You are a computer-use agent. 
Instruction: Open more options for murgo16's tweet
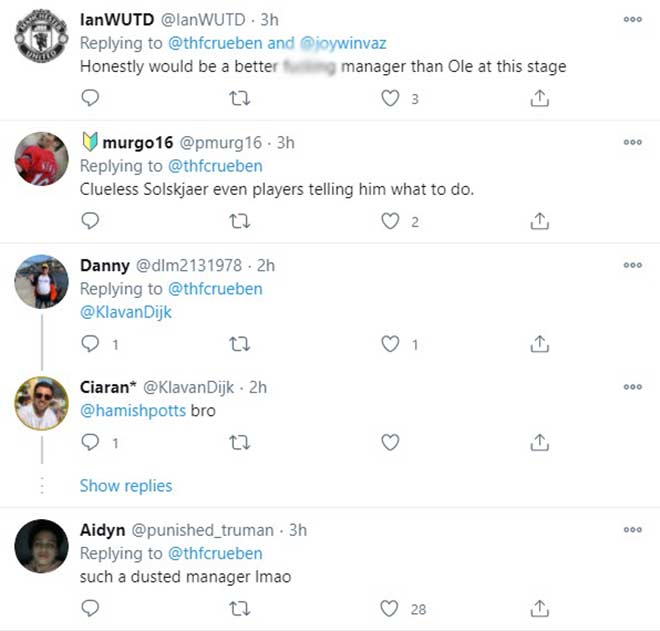coord(632,143)
